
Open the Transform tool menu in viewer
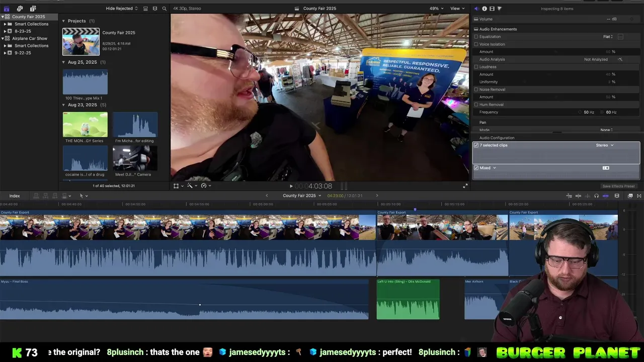point(178,186)
